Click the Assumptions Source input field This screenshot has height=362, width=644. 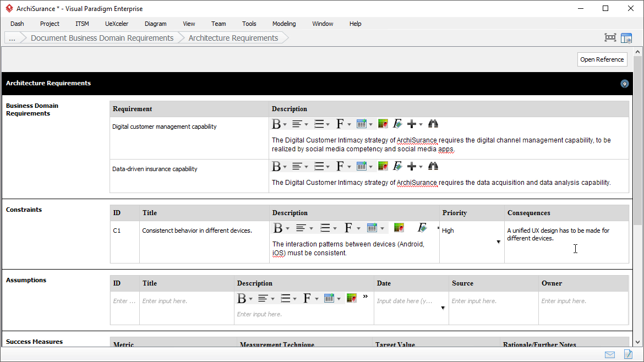tap(493, 301)
